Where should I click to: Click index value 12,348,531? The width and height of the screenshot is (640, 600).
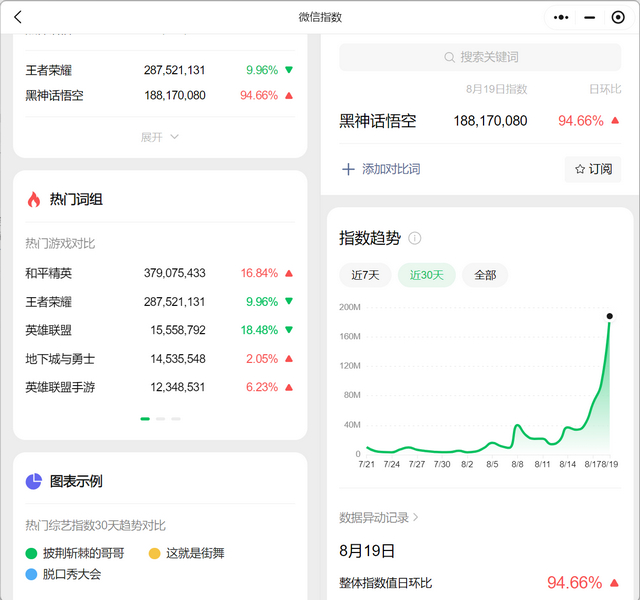[178, 387]
